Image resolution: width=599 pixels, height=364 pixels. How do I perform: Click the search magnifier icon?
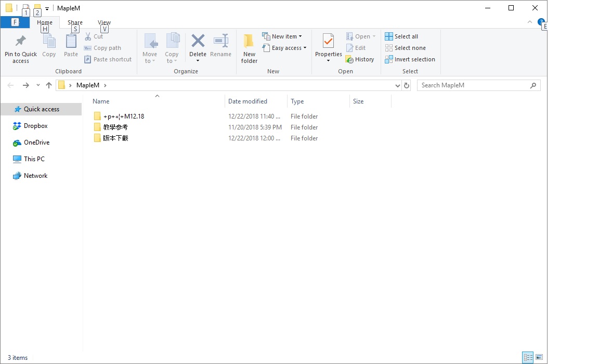tap(533, 86)
